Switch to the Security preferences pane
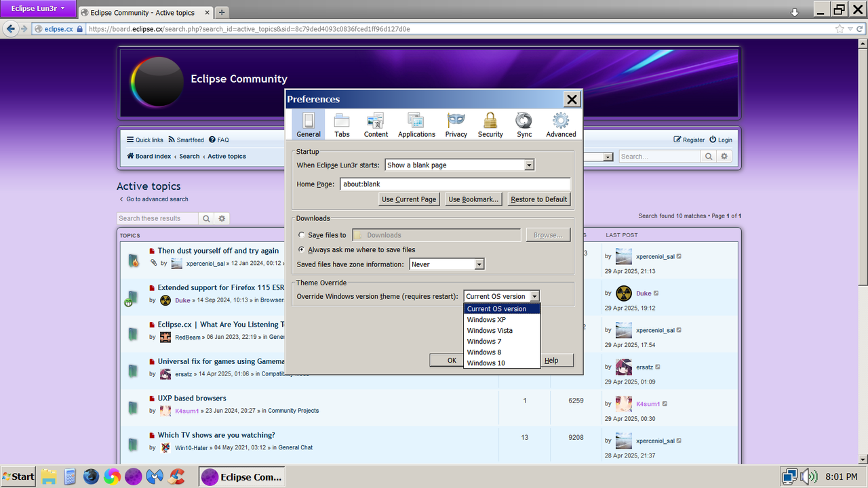This screenshot has width=868, height=488. (490, 125)
